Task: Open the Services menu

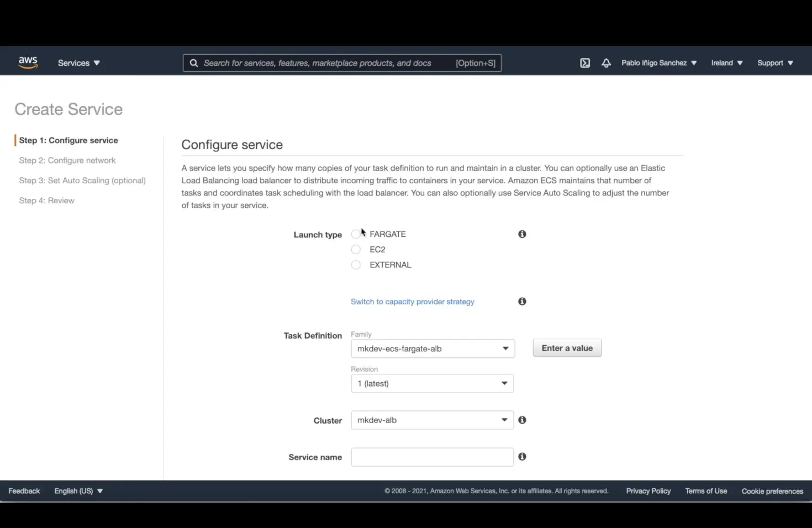Action: coord(79,63)
